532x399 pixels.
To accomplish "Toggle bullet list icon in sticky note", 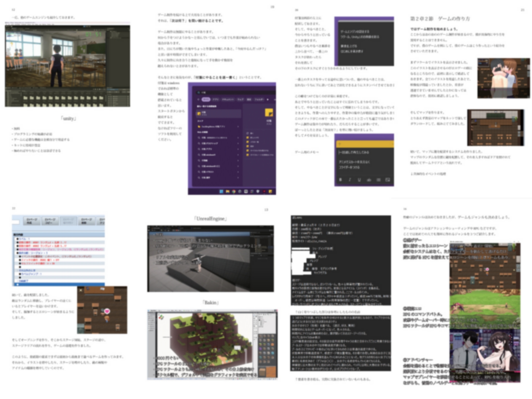I will 378,180.
